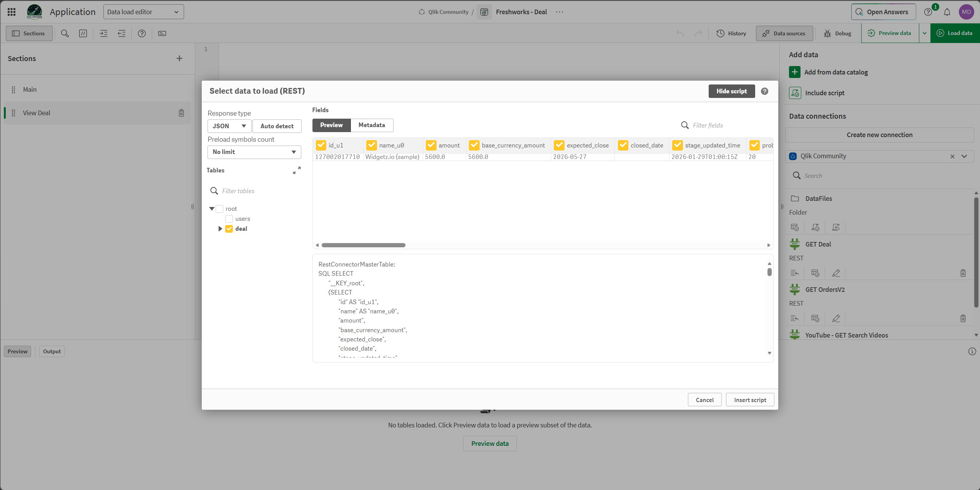Viewport: 980px width, 490px height.
Task: Check the root table checkbox
Action: pyautogui.click(x=219, y=209)
